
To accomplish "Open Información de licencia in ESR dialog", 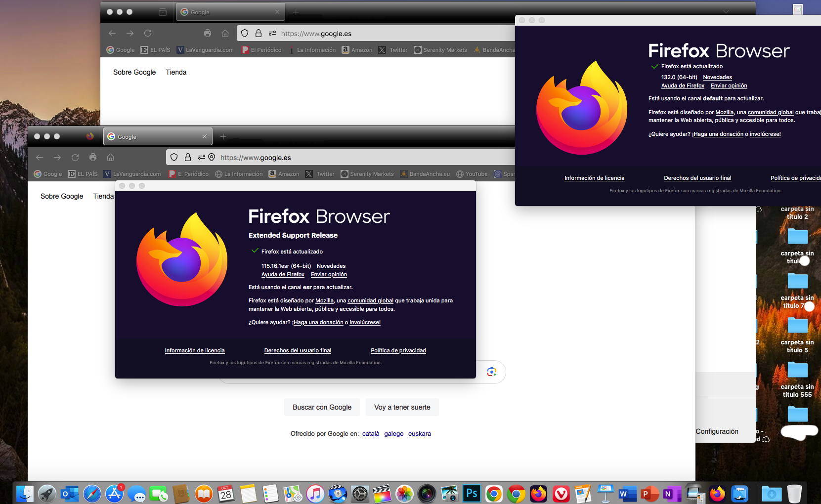I will 195,350.
